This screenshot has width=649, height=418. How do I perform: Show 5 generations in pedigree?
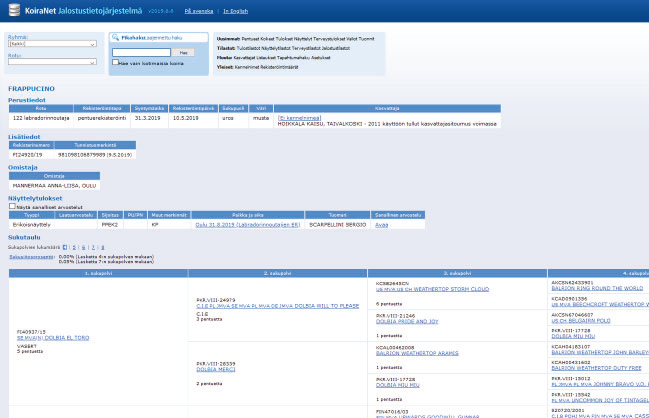tap(74, 247)
